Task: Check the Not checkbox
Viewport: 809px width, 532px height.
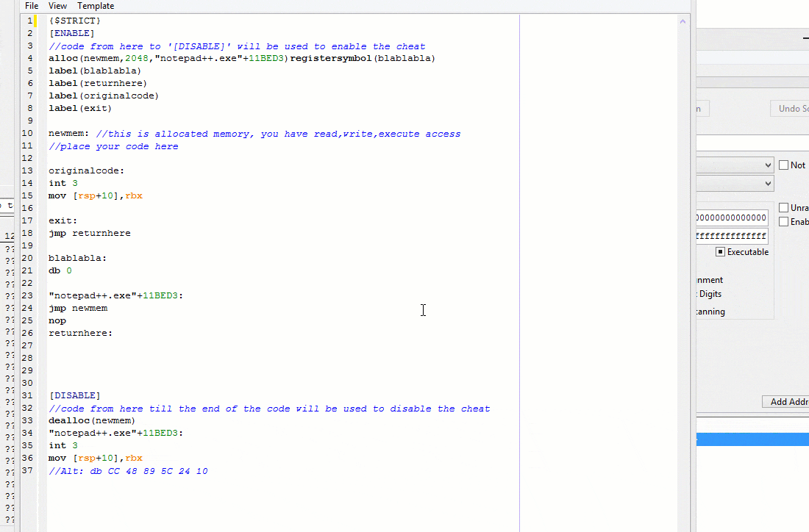Action: (x=784, y=165)
